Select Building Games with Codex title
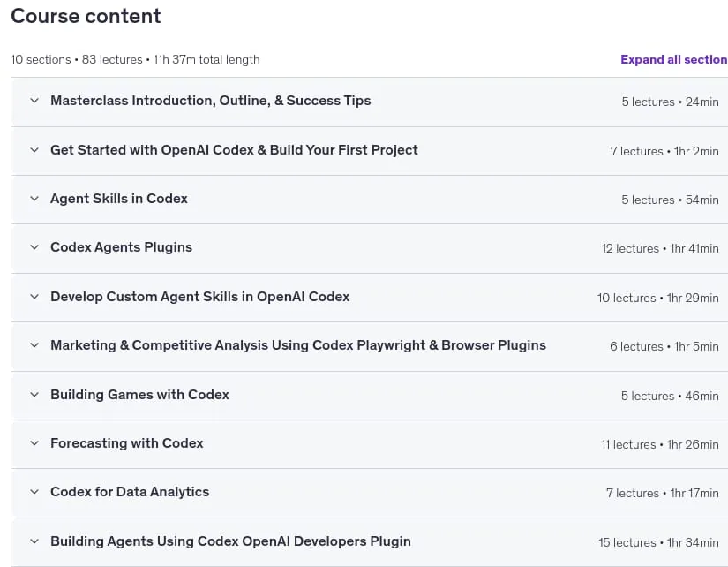The image size is (728, 567). 139,395
